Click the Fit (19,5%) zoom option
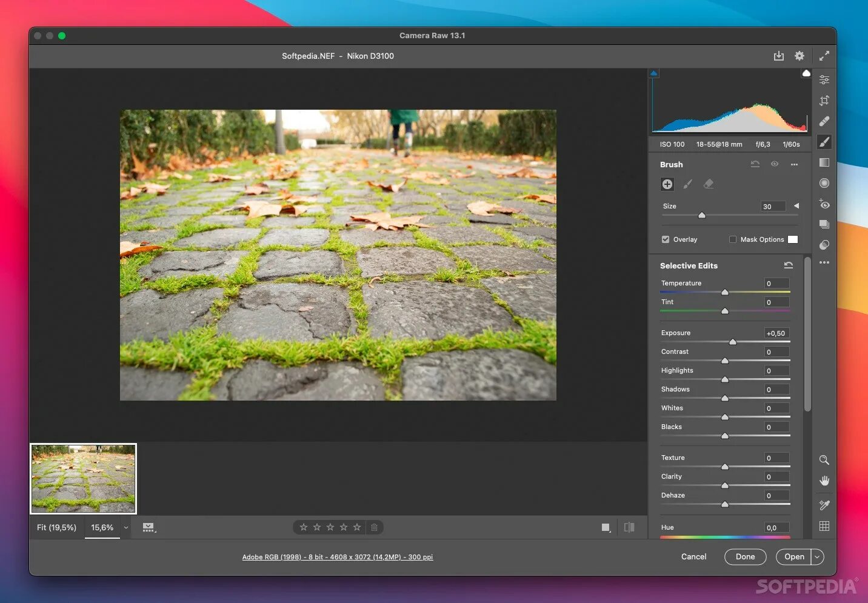The height and width of the screenshot is (603, 868). click(x=56, y=528)
